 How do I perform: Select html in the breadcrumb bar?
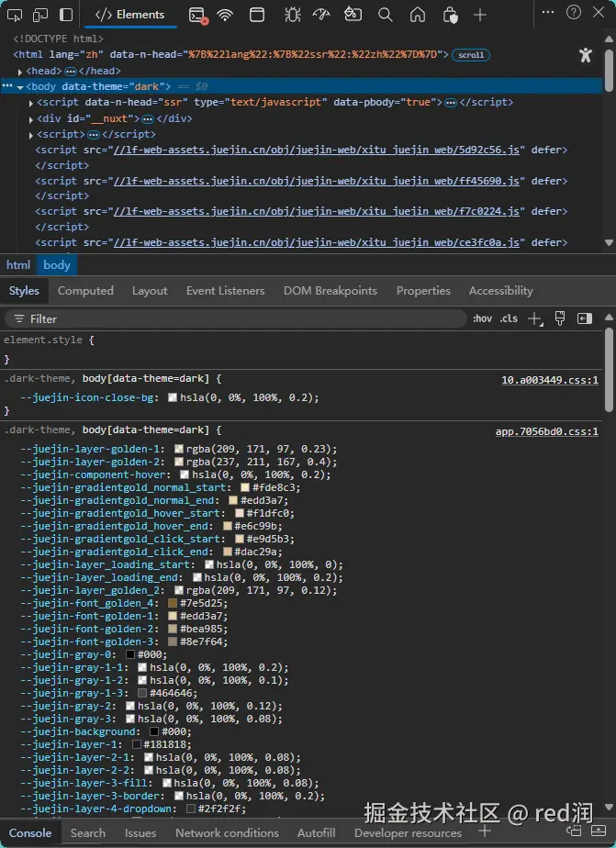tap(18, 265)
